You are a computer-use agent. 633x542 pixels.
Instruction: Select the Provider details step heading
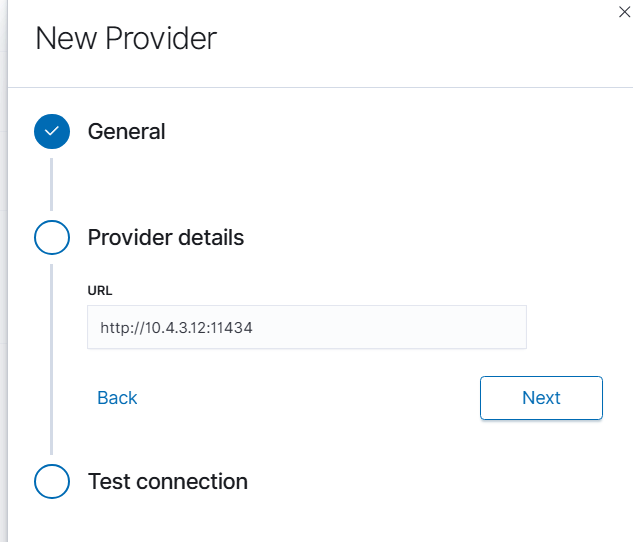[x=166, y=238]
